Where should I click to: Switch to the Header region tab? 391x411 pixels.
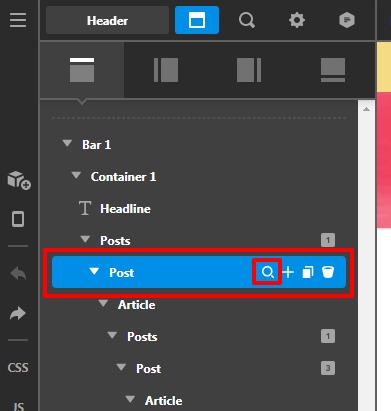(82, 70)
